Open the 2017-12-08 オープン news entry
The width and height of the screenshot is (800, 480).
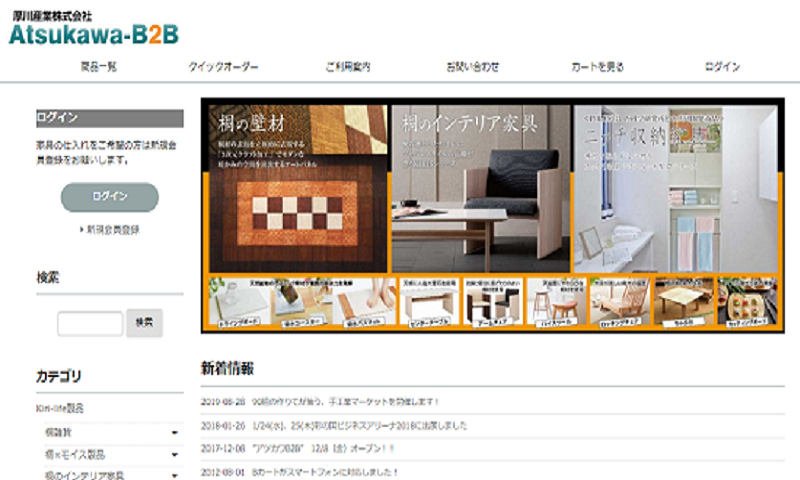point(323,449)
